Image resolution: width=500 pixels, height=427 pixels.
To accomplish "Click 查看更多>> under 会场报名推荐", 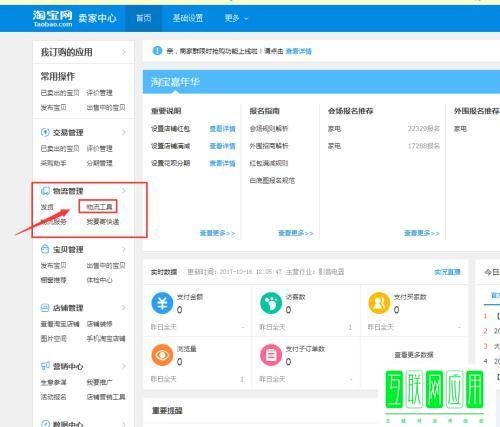I will point(422,233).
